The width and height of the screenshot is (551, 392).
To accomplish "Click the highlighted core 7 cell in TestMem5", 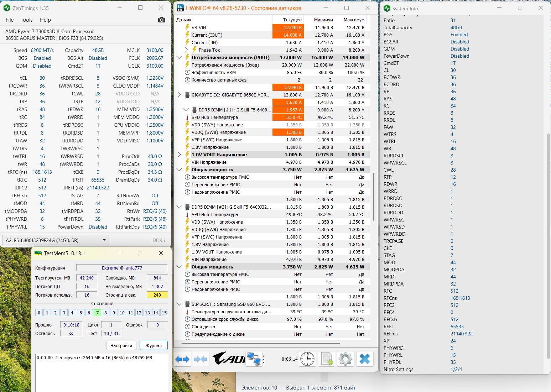I will click(x=97, y=313).
